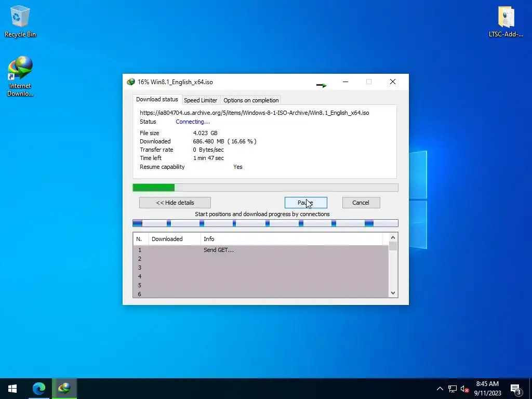Cancel the ISO download
The width and height of the screenshot is (532, 399).
tap(361, 203)
